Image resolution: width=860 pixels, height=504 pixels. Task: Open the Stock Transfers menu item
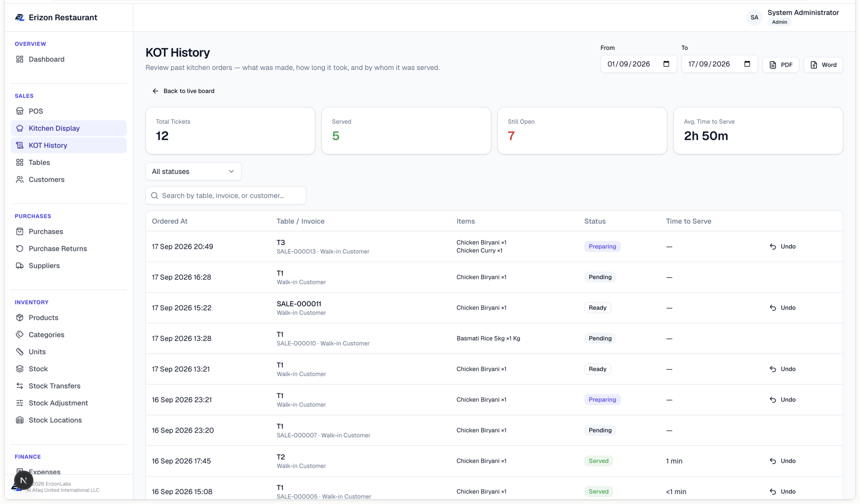(68, 386)
